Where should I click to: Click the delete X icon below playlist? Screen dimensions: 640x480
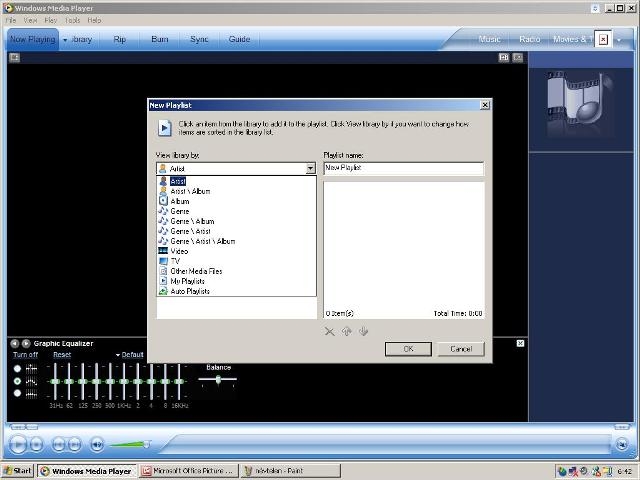pyautogui.click(x=330, y=331)
